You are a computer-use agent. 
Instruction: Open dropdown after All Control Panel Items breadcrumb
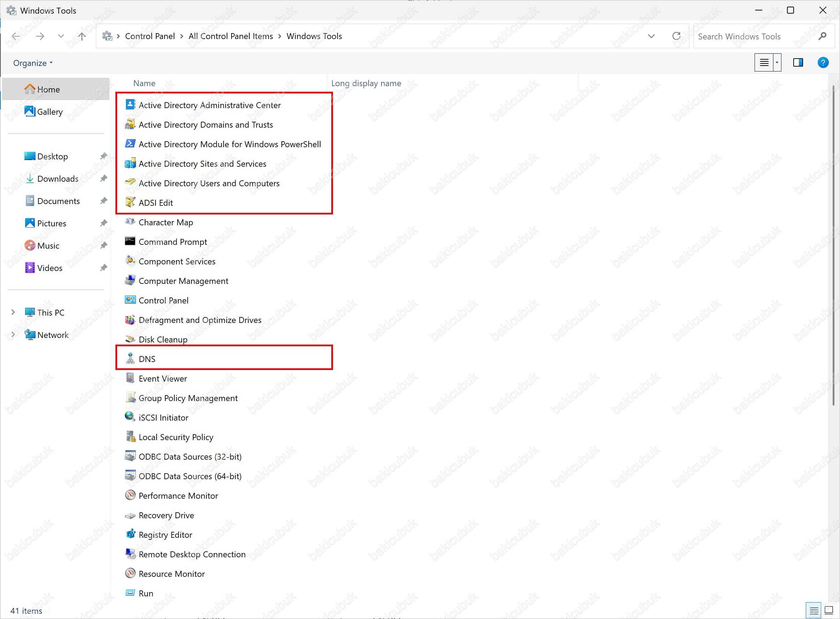click(280, 36)
